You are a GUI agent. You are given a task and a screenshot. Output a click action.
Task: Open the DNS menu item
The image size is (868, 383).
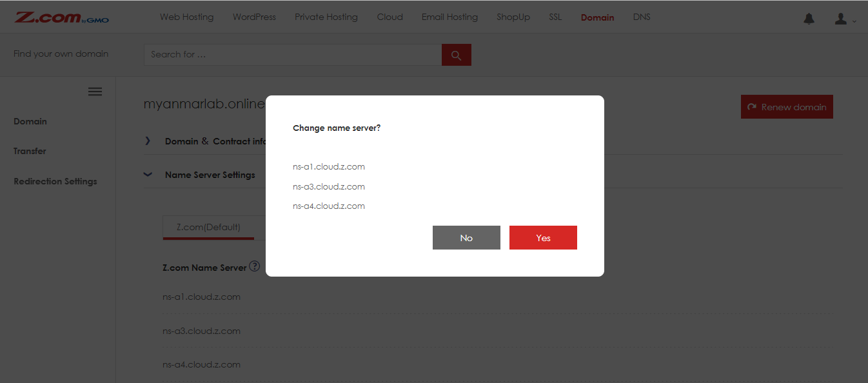click(642, 17)
